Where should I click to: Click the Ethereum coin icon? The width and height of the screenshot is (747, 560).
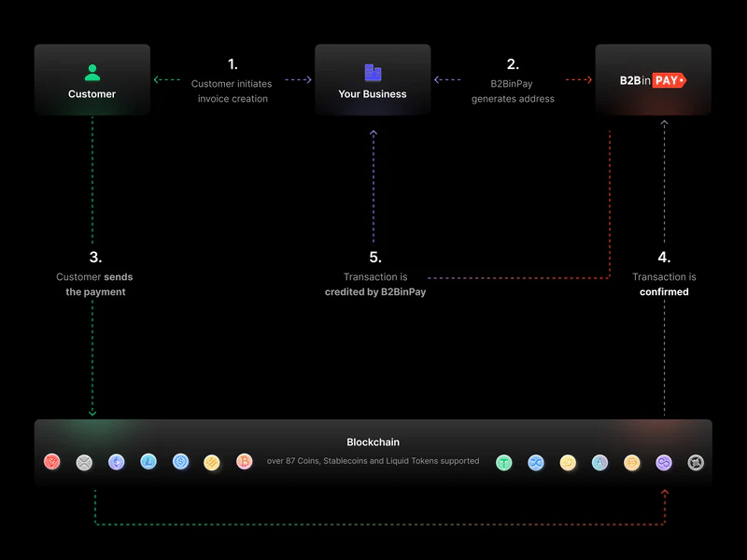click(x=116, y=462)
